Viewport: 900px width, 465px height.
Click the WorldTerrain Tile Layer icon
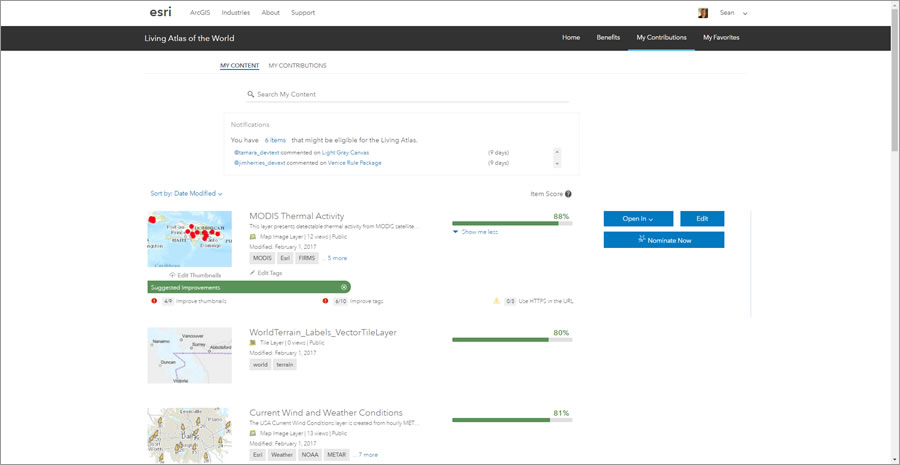[x=253, y=343]
